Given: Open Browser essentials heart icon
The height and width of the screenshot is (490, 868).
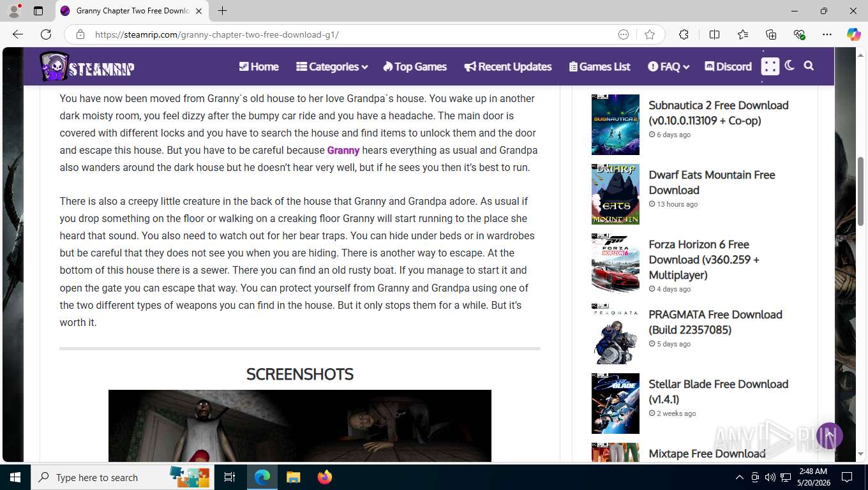Looking at the screenshot, I should click(x=799, y=34).
